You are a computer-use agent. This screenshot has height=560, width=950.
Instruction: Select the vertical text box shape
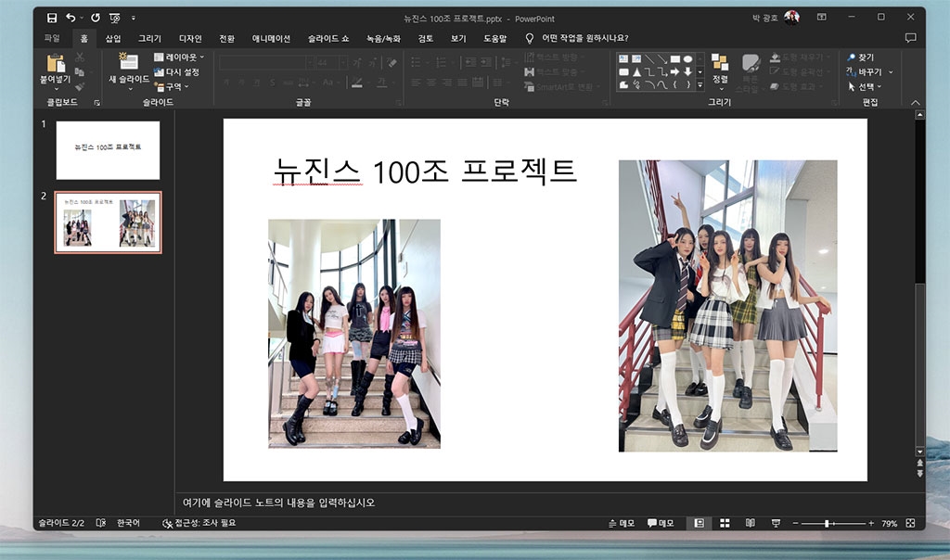636,58
